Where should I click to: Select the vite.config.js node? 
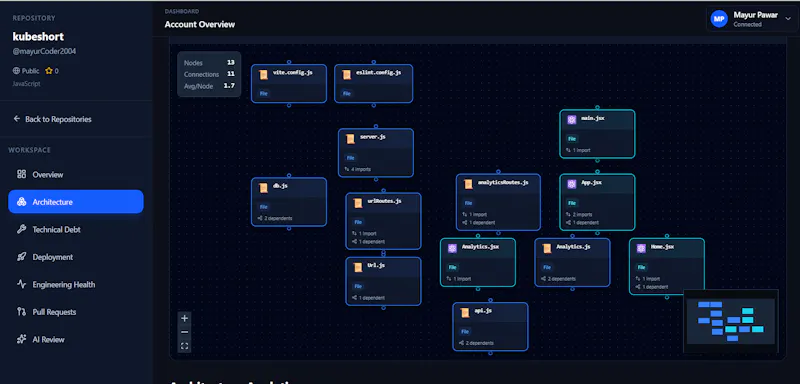tap(289, 84)
